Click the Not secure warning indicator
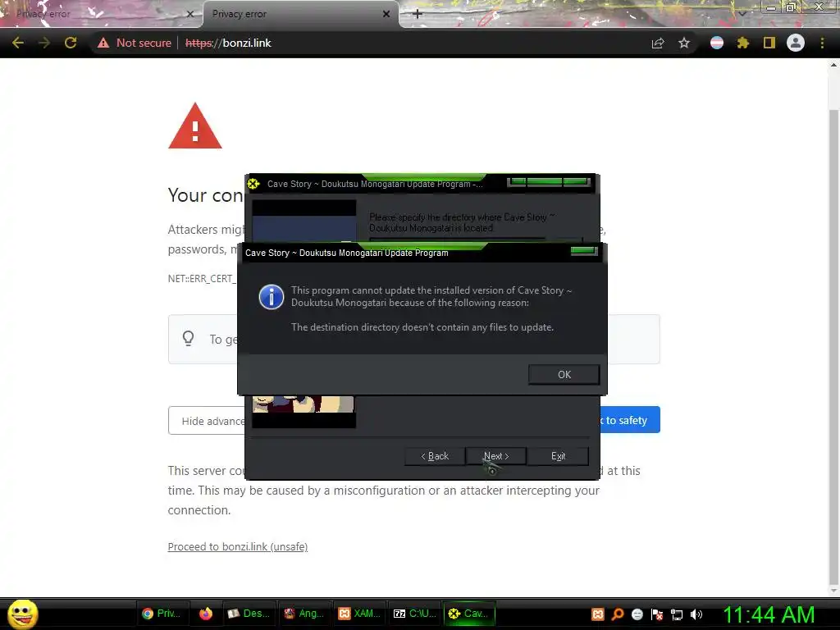 (x=135, y=43)
